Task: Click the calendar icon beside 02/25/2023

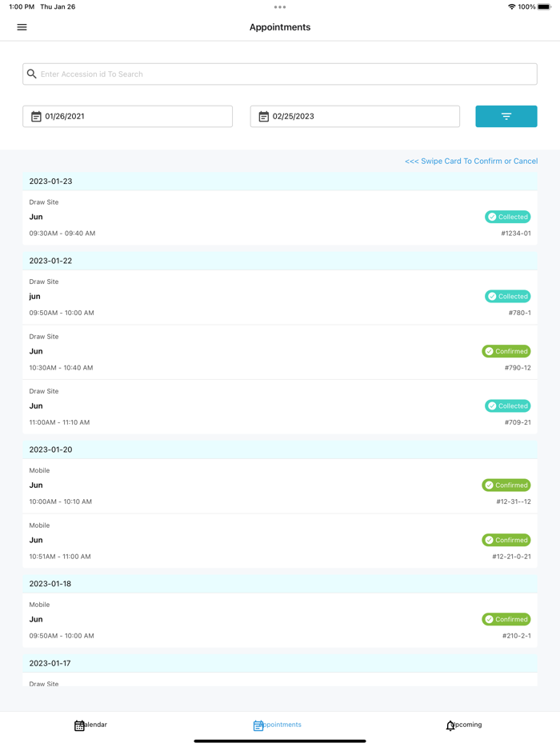Action: [263, 116]
